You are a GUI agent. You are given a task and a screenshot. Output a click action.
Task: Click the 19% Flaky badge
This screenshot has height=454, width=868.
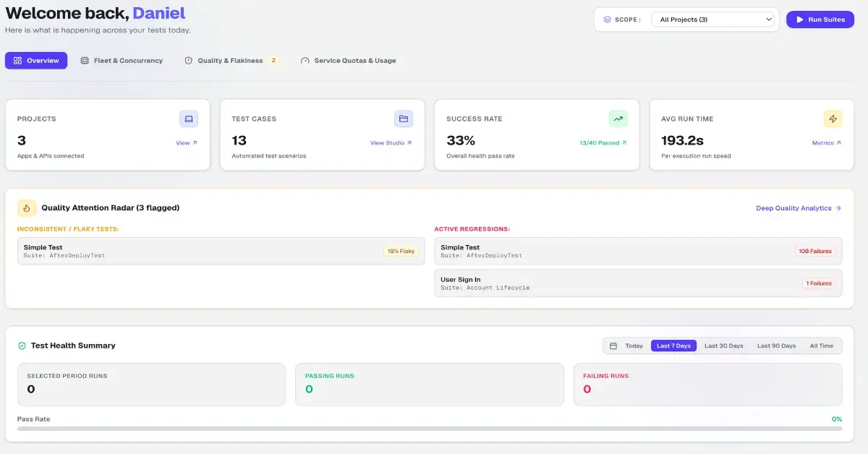pos(401,252)
